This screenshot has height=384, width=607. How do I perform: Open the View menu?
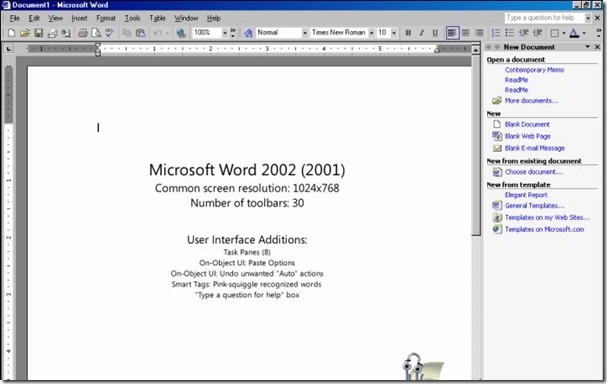point(55,18)
